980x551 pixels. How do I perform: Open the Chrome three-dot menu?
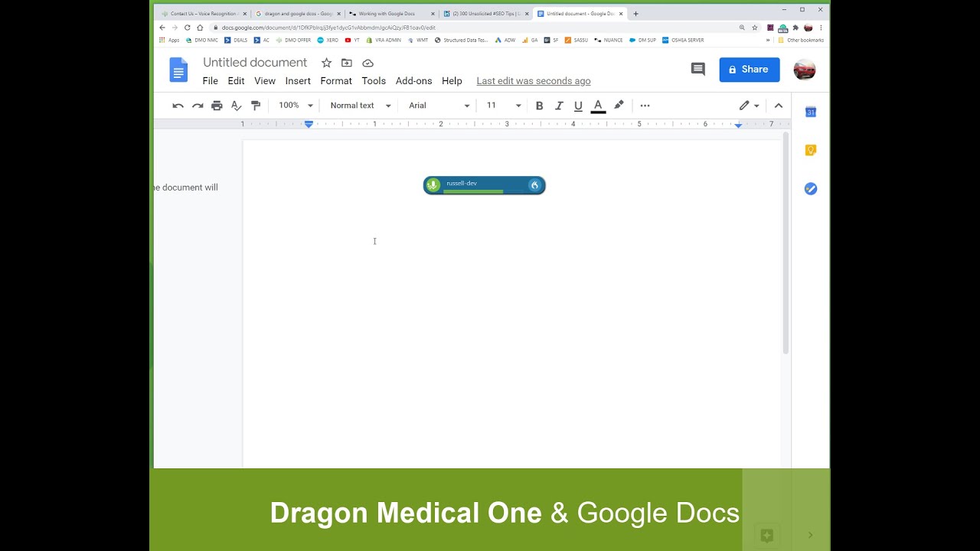click(x=821, y=28)
